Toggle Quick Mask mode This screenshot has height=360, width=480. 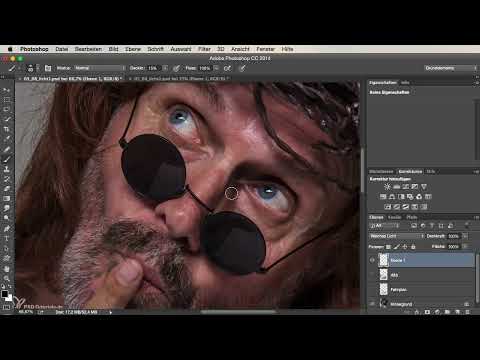tap(6, 307)
